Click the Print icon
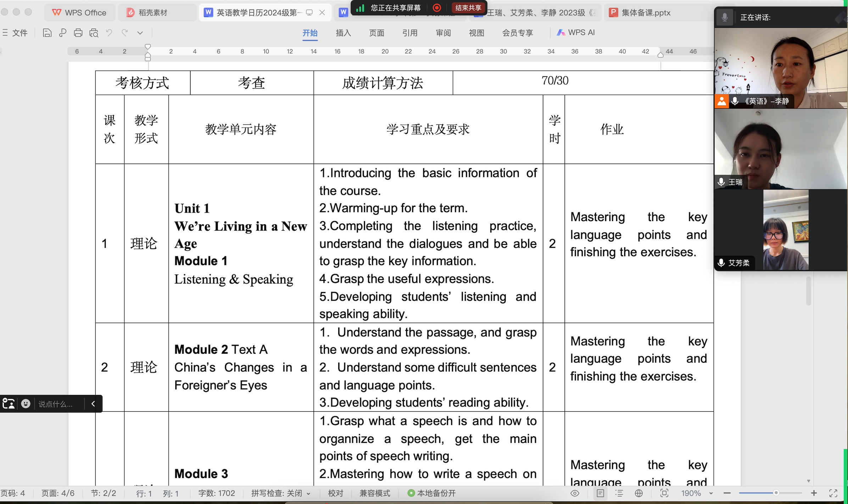This screenshot has height=504, width=848. click(78, 33)
